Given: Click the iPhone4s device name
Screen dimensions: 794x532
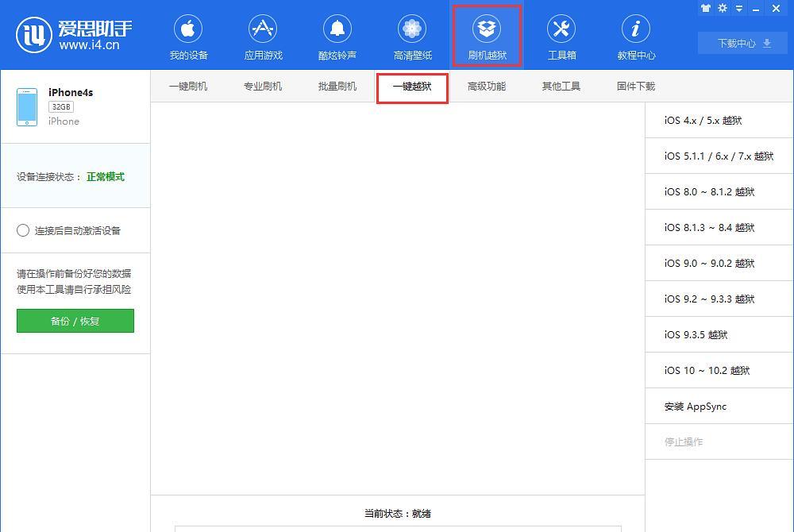Looking at the screenshot, I should [x=71, y=92].
